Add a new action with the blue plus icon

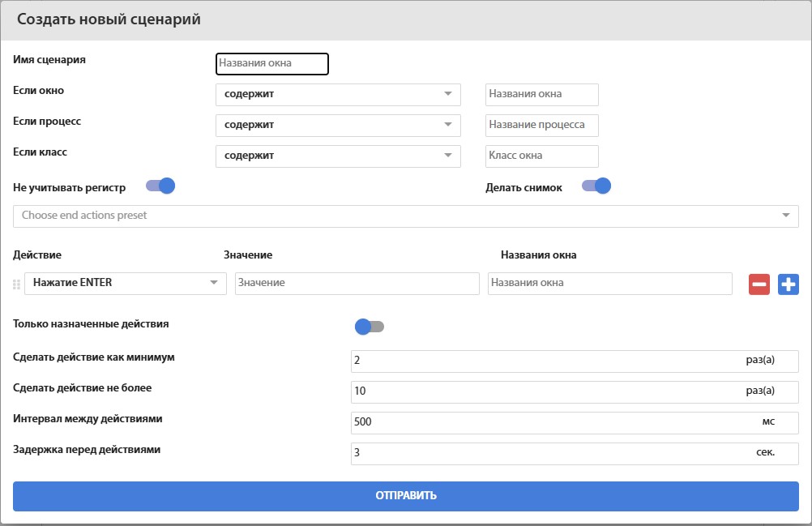(788, 284)
